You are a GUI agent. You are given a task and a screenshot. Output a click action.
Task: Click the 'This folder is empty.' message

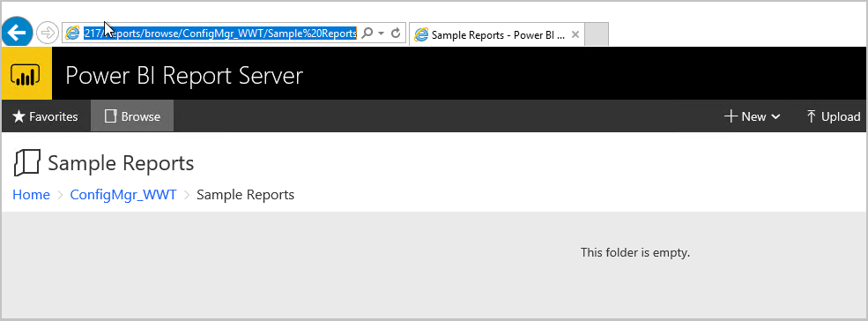[635, 253]
